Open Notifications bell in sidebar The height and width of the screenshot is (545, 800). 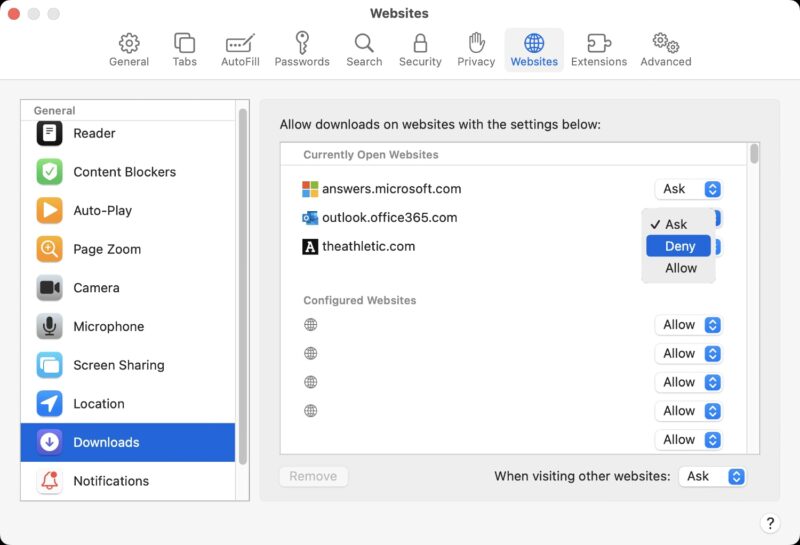[x=50, y=481]
